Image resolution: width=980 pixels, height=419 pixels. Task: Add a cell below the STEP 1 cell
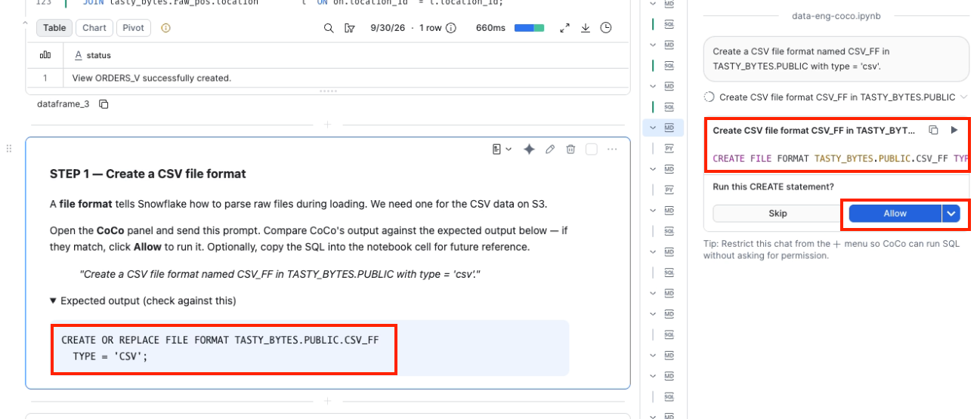(x=327, y=401)
